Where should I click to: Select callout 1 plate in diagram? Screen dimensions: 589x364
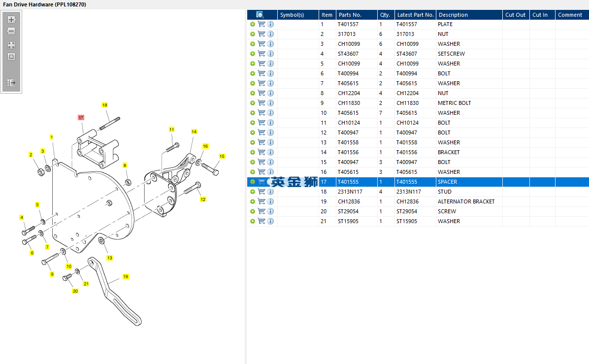51,137
